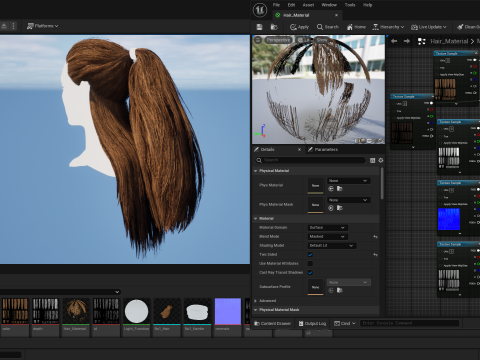Open the Edit menu
The height and width of the screenshot is (360, 480).
(291, 5)
